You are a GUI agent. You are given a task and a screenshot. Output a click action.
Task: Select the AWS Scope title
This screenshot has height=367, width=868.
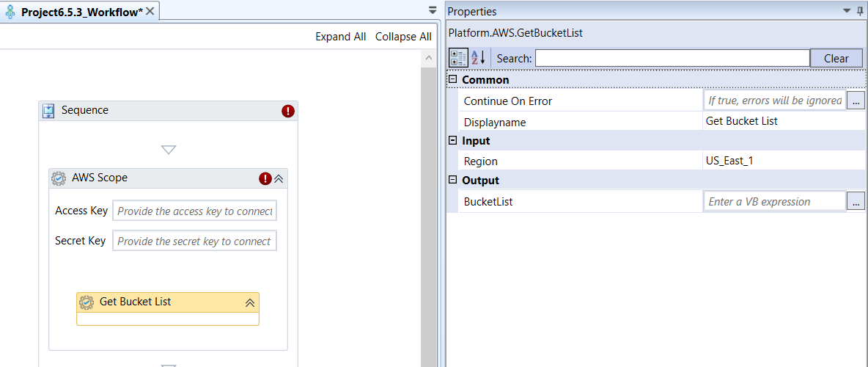(100, 178)
